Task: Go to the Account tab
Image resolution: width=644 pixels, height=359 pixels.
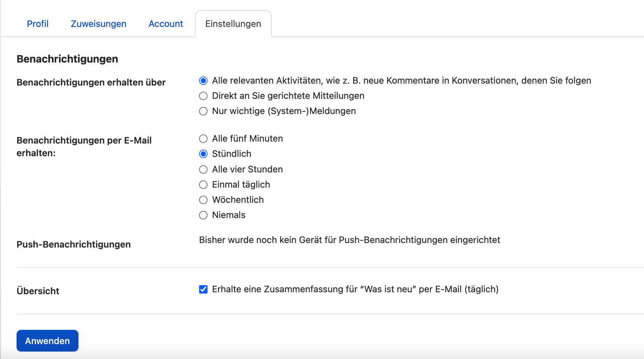Action: (x=166, y=24)
